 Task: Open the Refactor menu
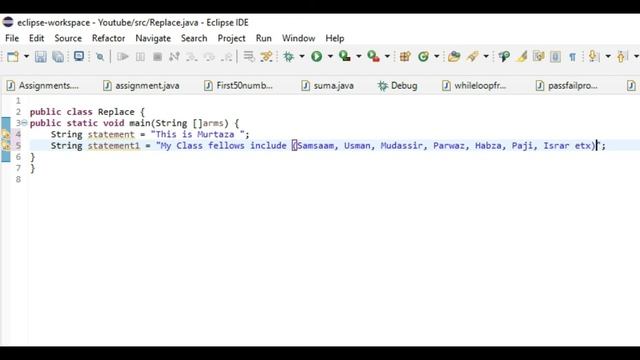click(108, 38)
